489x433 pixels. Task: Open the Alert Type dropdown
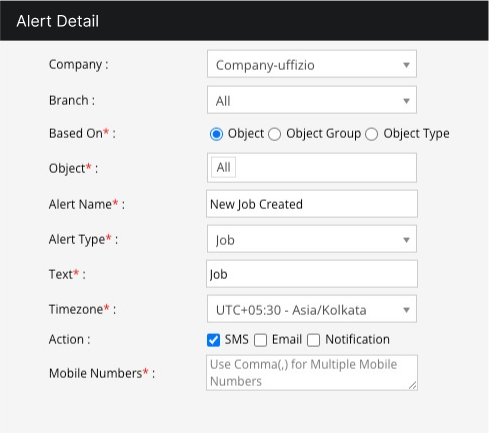pyautogui.click(x=312, y=239)
